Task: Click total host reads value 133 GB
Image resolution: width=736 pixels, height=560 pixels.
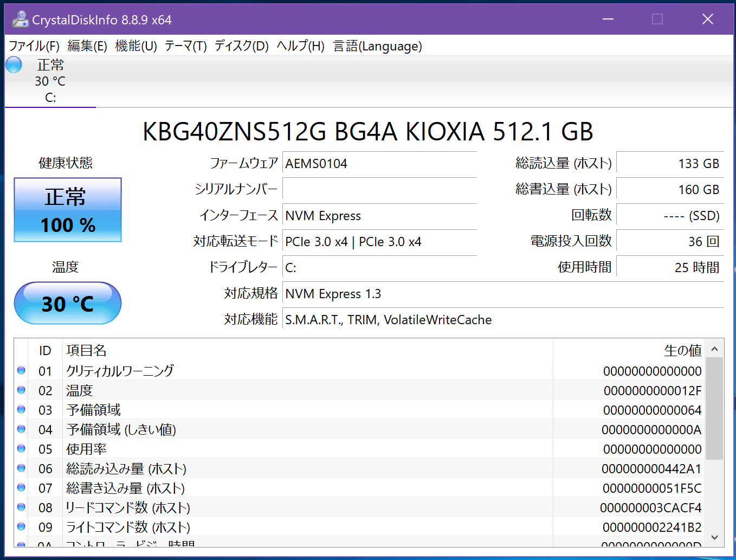Action: coord(670,164)
